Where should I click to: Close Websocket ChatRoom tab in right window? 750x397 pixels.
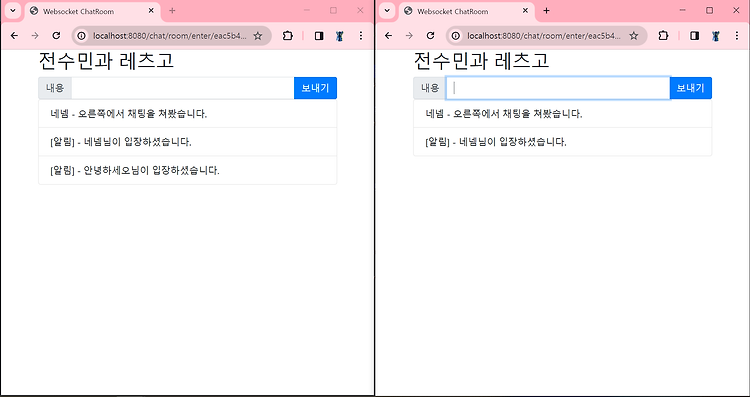pos(526,11)
